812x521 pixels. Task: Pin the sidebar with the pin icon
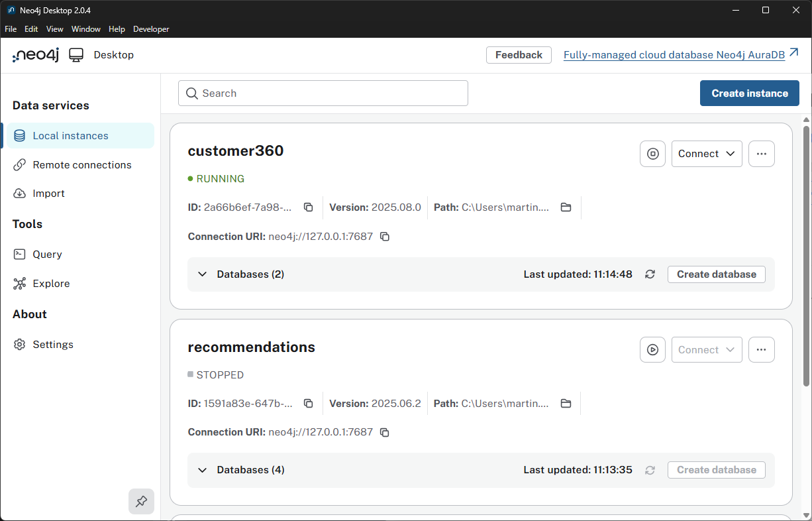[141, 502]
